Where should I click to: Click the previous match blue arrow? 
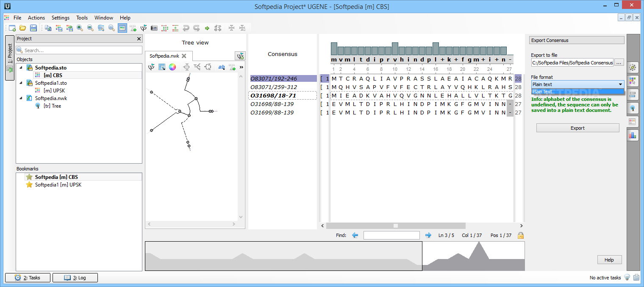coord(355,235)
